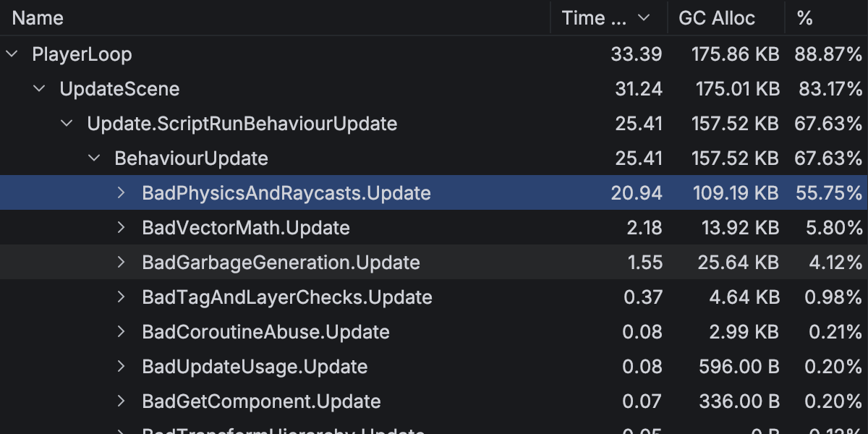The image size is (868, 434).
Task: Collapse Update.ScriptRunBehaviourUpdate node
Action: coord(67,124)
